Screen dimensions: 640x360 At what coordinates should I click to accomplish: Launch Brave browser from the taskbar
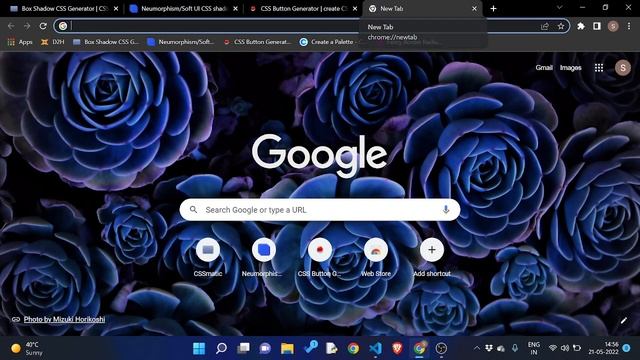(x=397, y=348)
